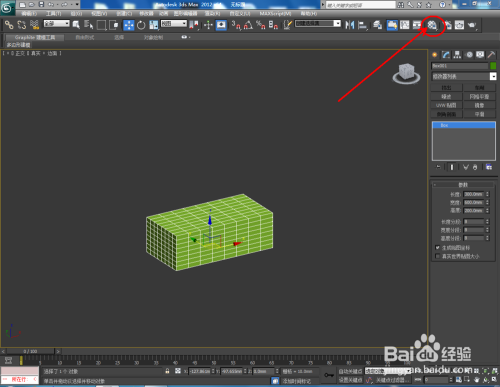The width and height of the screenshot is (500, 387).
Task: Open the Help menu
Action: point(309,14)
